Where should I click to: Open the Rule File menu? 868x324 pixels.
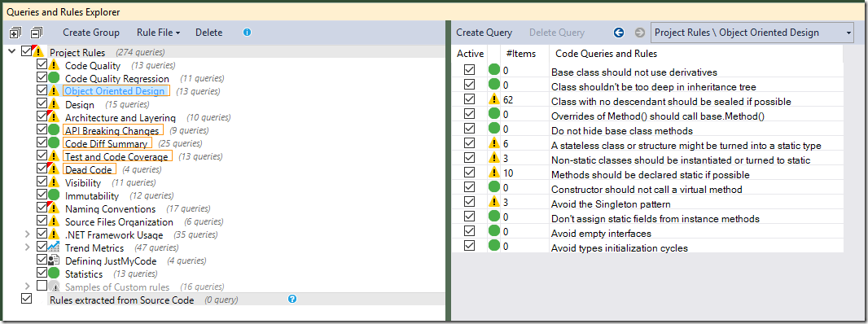pos(158,33)
